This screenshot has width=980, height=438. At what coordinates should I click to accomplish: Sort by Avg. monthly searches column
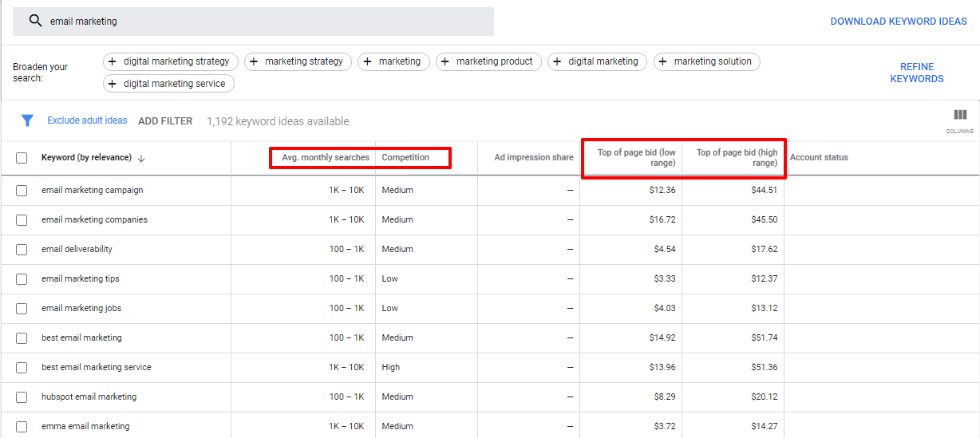(x=326, y=158)
